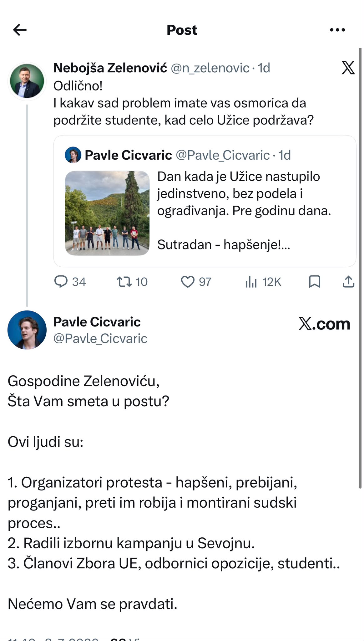
Task: Repost Zelenović's post with retweet icon
Action: [132, 282]
